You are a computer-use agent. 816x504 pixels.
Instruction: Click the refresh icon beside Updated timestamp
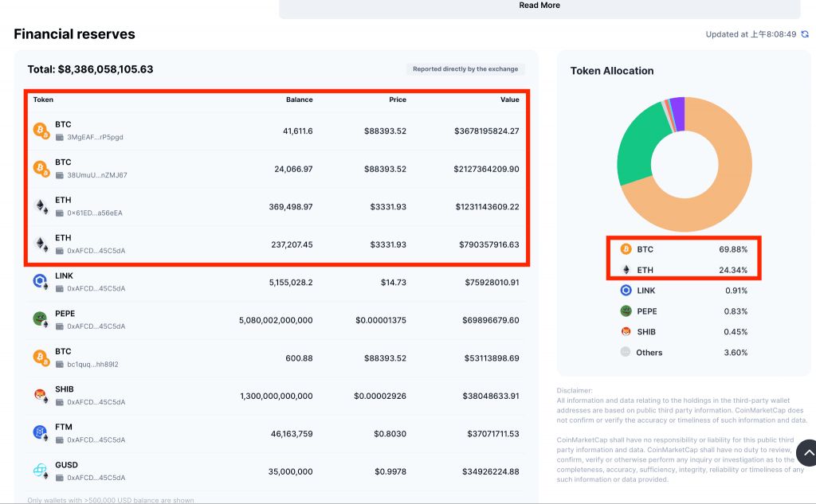805,34
